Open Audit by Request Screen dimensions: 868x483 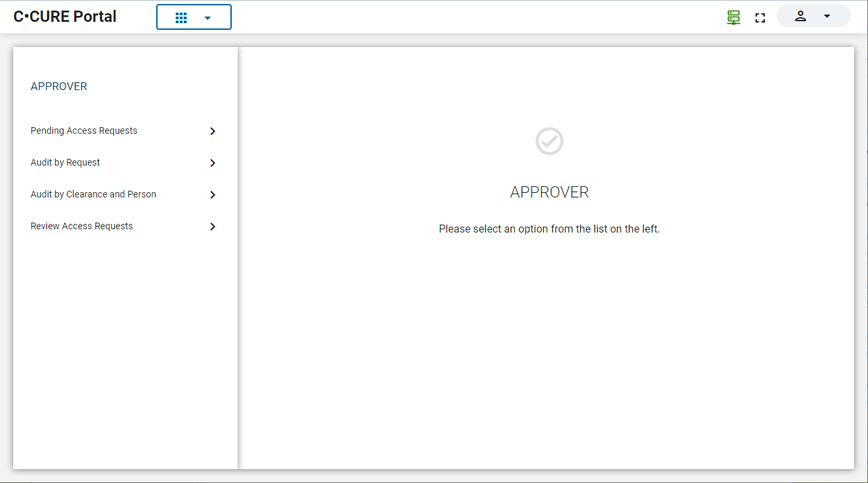coord(124,162)
